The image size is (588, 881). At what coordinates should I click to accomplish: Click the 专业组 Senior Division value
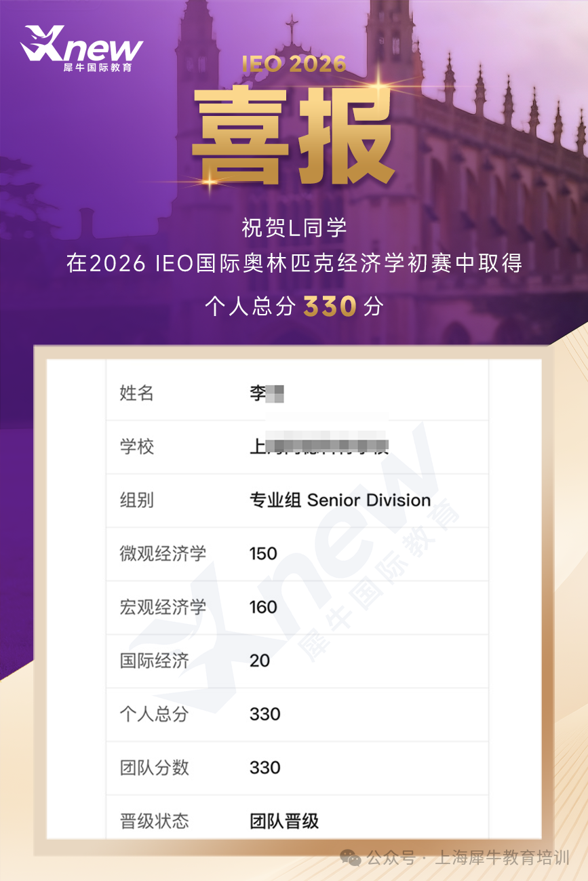point(340,501)
